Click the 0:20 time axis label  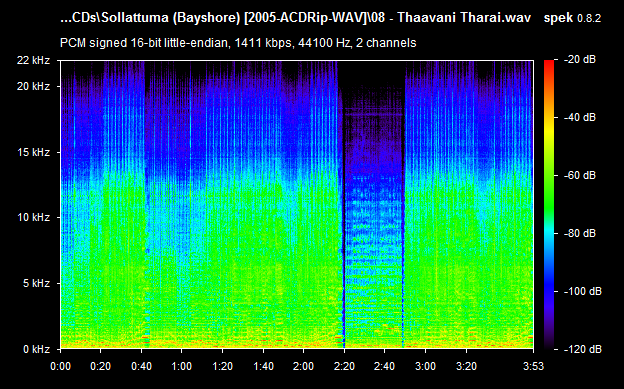(x=101, y=366)
